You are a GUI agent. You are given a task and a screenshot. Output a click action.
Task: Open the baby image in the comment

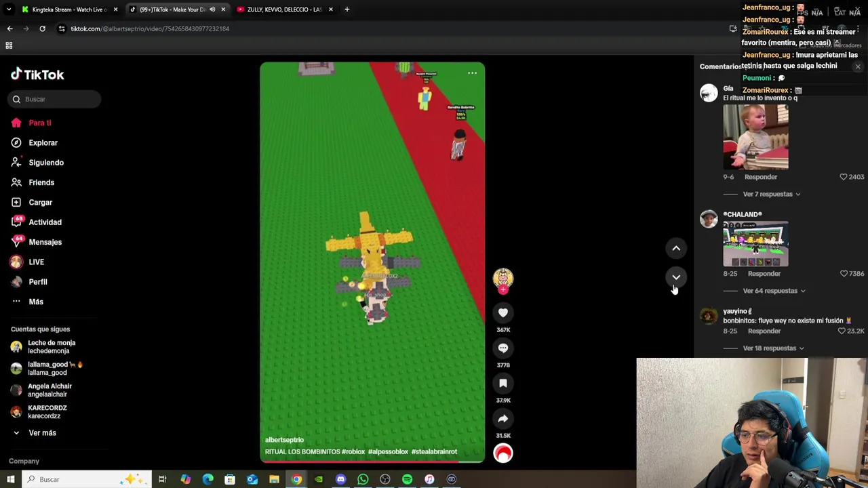pyautogui.click(x=755, y=137)
